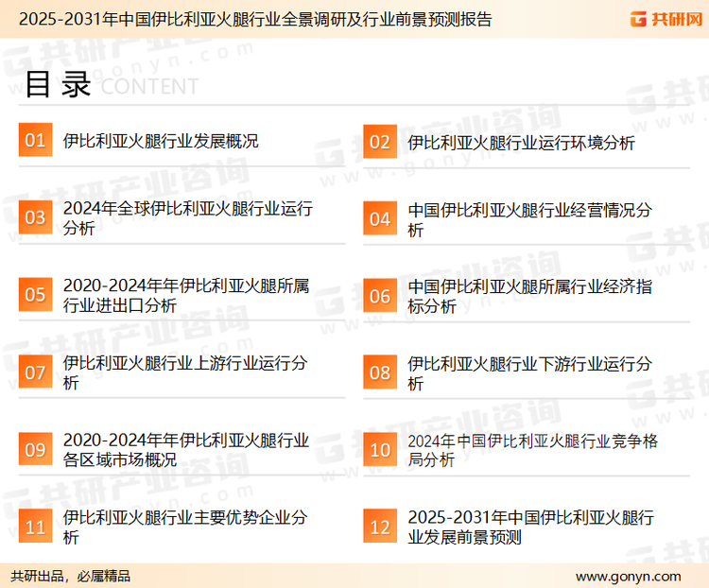Click the orange 09 number badge
This screenshot has width=709, height=588.
click(35, 449)
